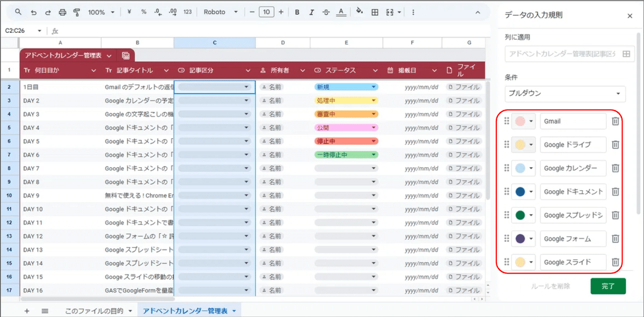Print the spreadsheet
The height and width of the screenshot is (317, 644).
click(62, 12)
